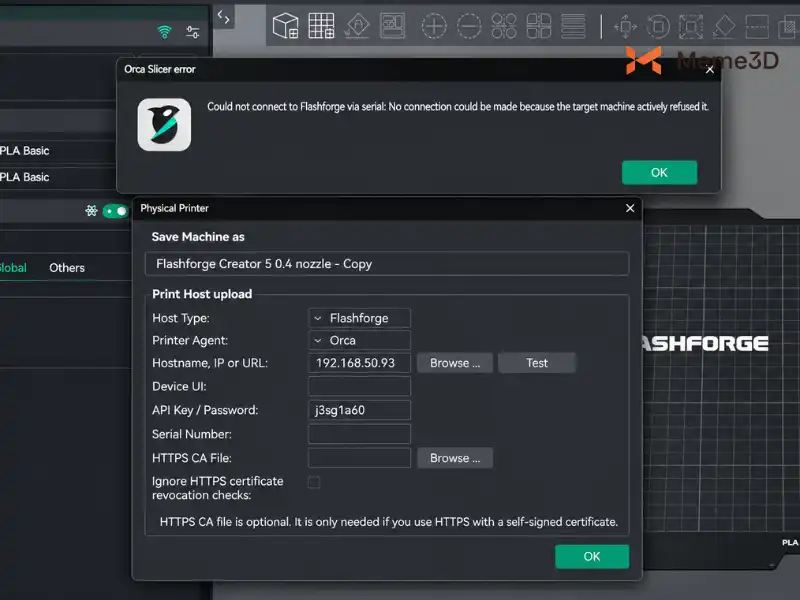Click the plus circle toolbar icon
Screen dimensions: 800x600
[434, 26]
